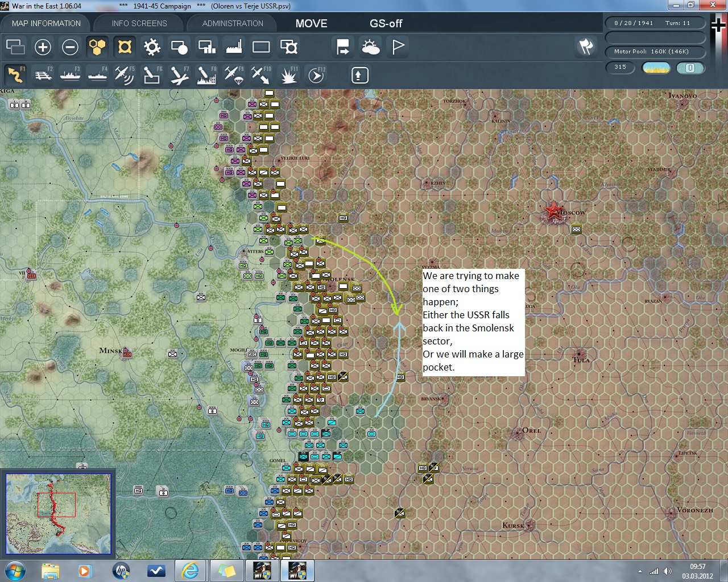Select naval transport mode F3
The image size is (728, 582).
tap(71, 75)
